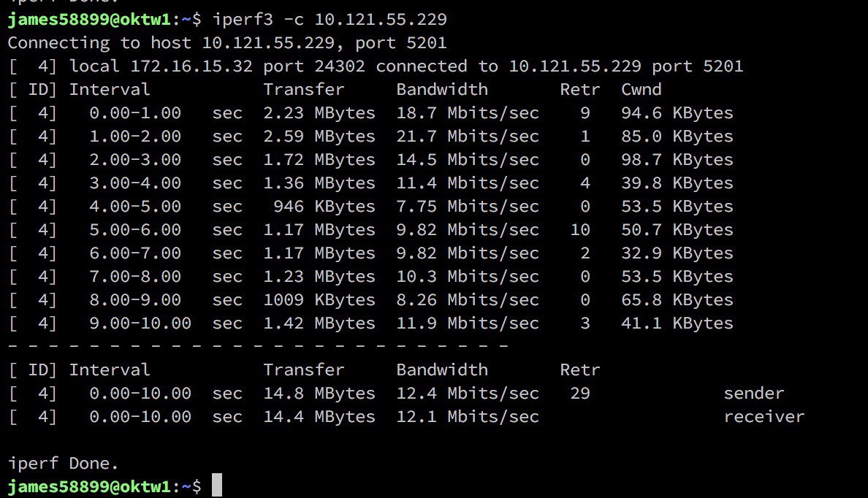This screenshot has height=498, width=868.
Task: Click the Transfer header in the summary table
Action: click(x=303, y=369)
